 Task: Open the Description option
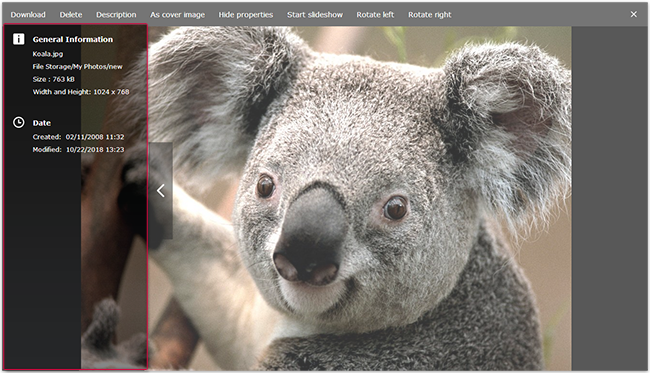click(x=116, y=15)
